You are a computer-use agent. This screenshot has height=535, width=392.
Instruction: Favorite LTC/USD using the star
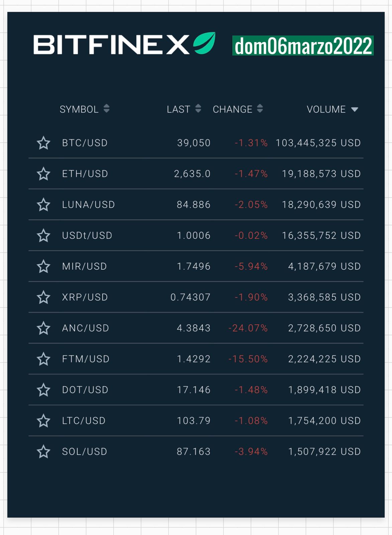click(x=43, y=421)
